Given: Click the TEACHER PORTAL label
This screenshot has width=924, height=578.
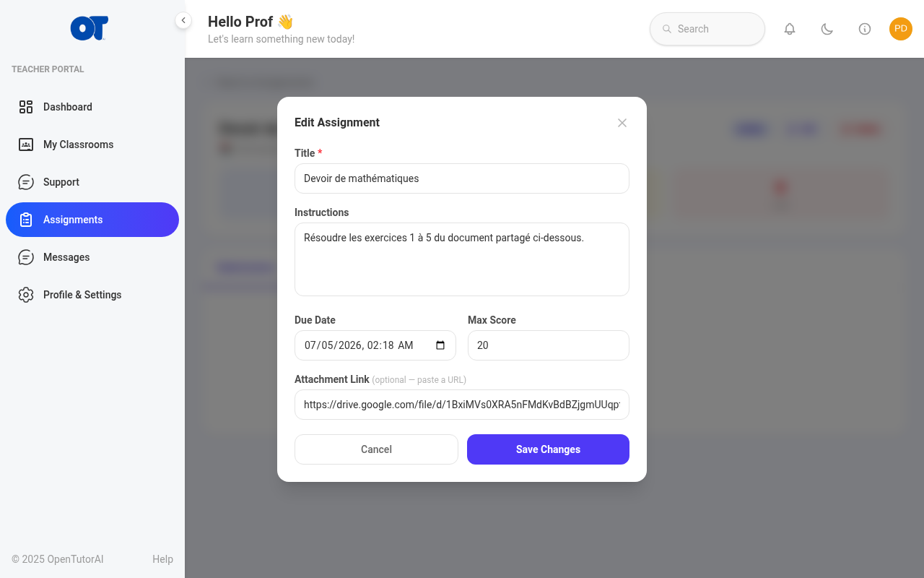Looking at the screenshot, I should tap(48, 69).
